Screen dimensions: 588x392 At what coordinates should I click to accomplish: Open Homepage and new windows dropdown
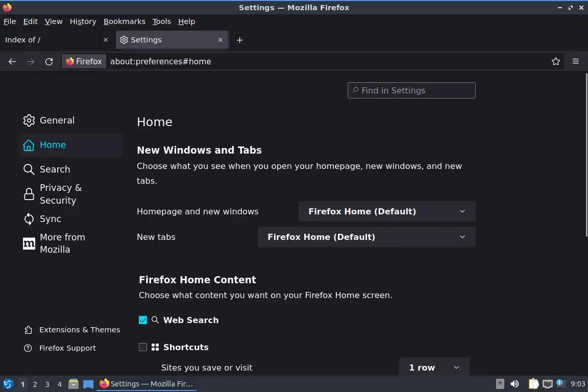click(387, 211)
